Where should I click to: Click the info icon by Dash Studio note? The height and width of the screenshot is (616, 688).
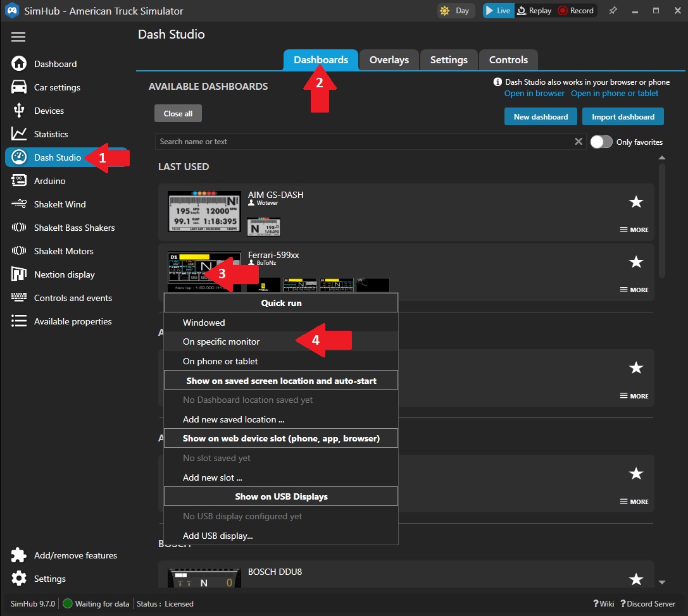(497, 82)
